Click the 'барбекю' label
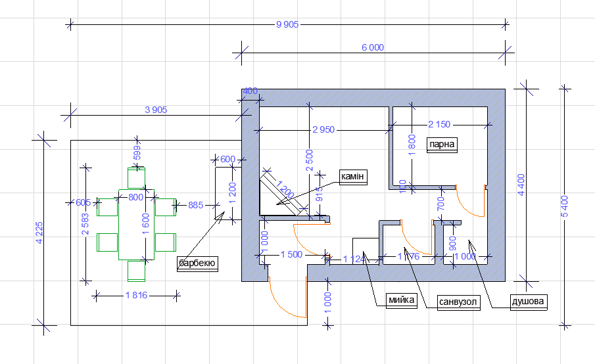 (x=197, y=263)
